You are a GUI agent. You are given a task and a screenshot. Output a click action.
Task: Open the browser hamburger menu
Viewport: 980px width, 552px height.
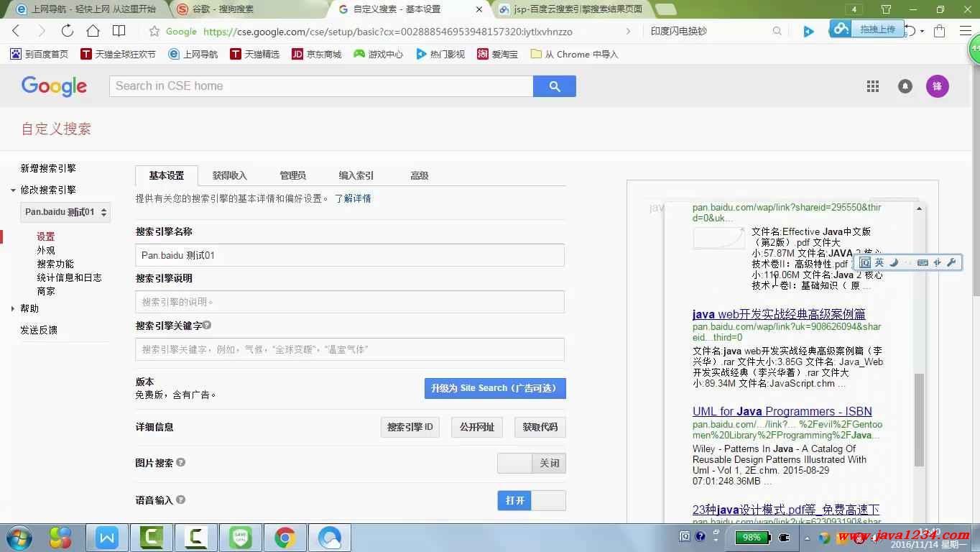point(966,31)
